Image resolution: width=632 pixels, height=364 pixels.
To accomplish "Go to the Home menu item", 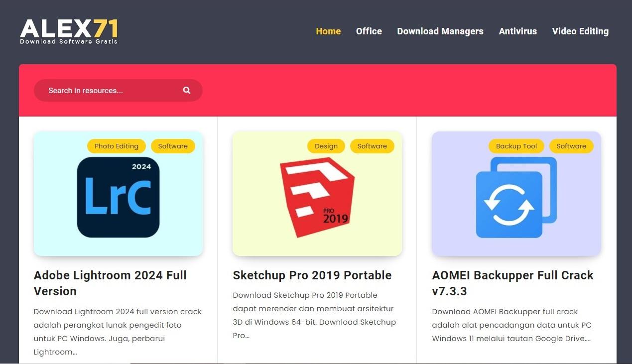I will click(328, 31).
